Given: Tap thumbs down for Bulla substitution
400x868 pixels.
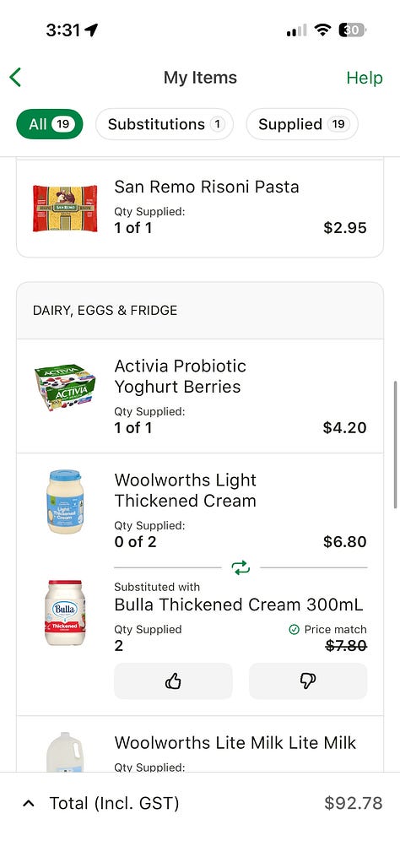Looking at the screenshot, I should click(308, 681).
